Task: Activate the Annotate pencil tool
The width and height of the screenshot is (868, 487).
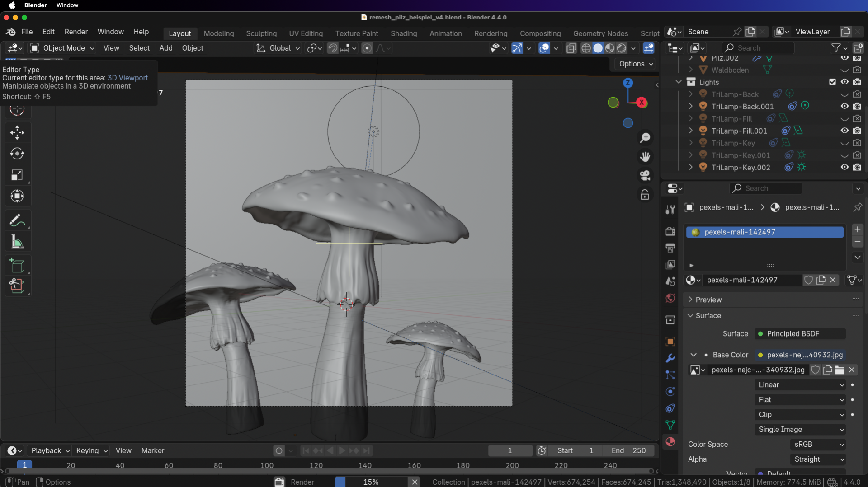Action: [17, 220]
